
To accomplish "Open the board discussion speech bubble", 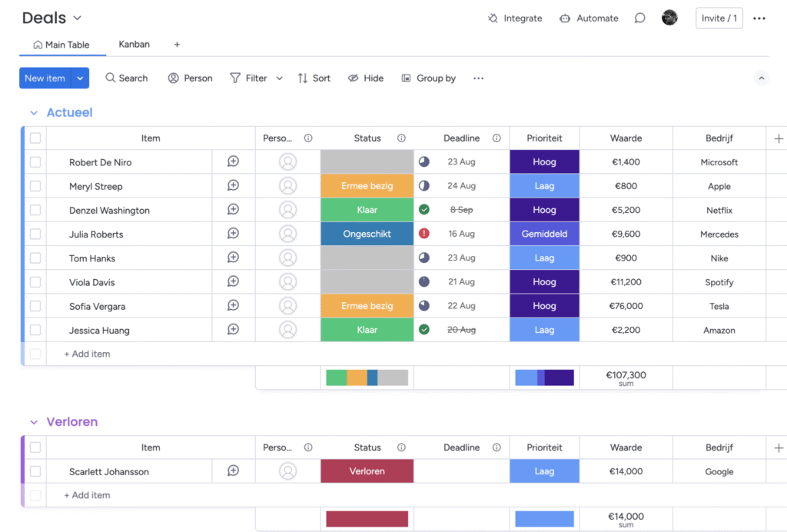I will point(639,18).
